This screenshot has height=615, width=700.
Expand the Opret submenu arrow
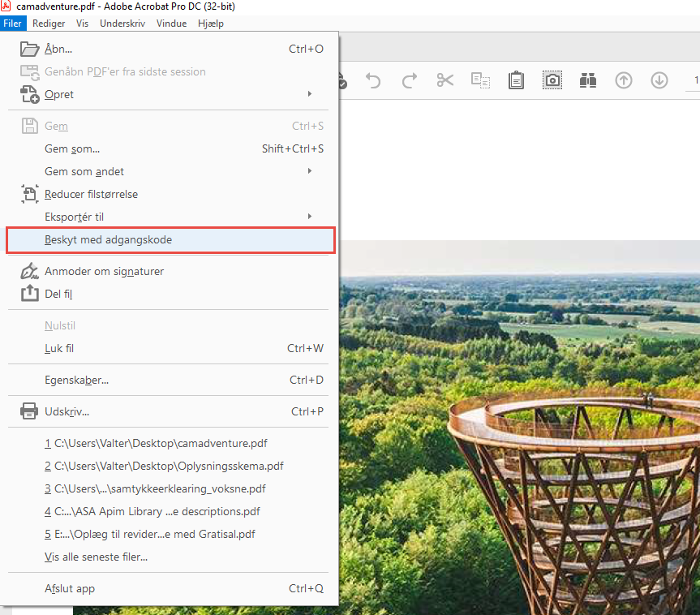(x=309, y=94)
